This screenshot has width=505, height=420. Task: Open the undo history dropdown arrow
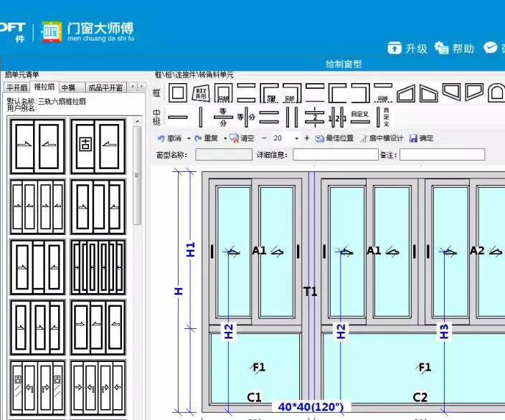click(189, 139)
